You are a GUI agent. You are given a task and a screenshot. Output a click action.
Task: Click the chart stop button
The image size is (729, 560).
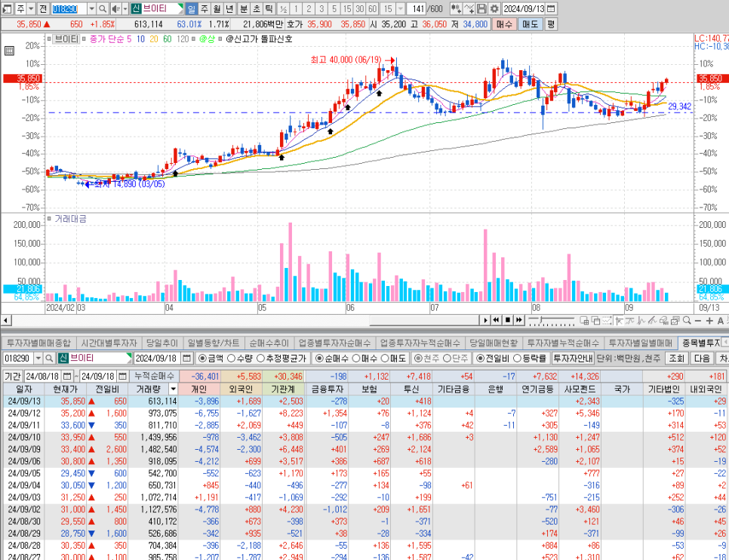click(507, 320)
